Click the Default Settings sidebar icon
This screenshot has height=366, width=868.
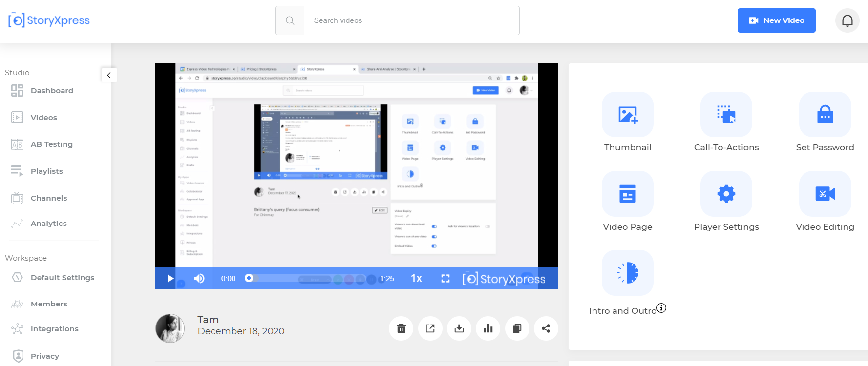click(17, 277)
